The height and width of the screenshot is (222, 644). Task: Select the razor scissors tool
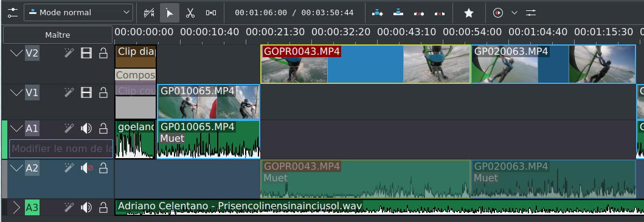[x=190, y=13]
